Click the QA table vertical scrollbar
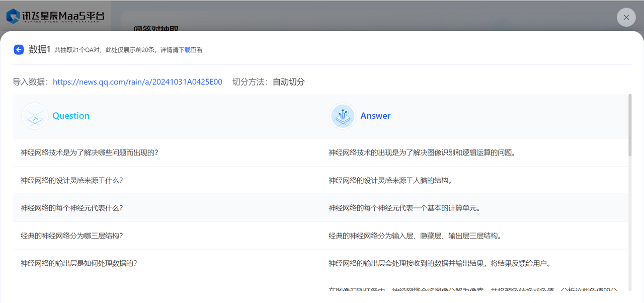Image resolution: width=644 pixels, height=303 pixels. click(629, 125)
